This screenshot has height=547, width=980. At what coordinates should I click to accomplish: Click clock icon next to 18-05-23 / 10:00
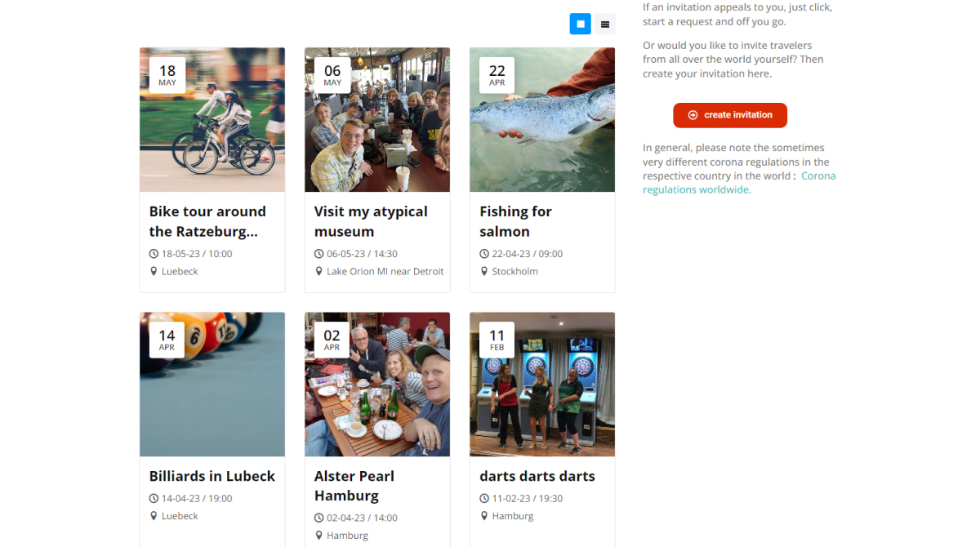(x=154, y=254)
